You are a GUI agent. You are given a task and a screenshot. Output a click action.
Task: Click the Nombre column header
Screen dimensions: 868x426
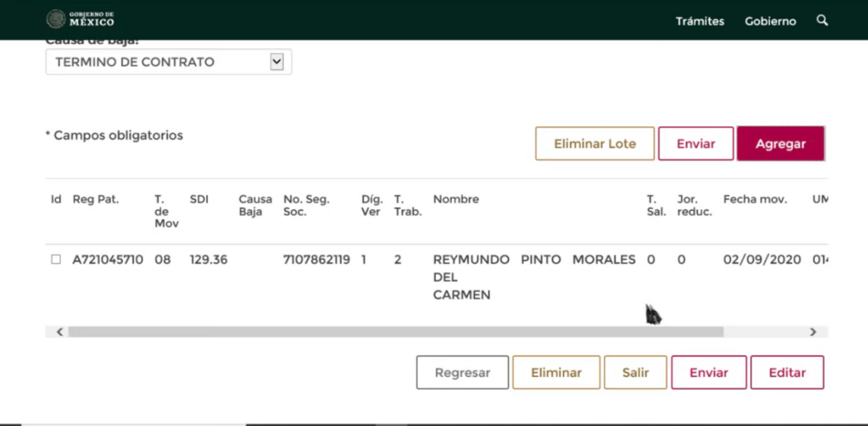coord(455,199)
